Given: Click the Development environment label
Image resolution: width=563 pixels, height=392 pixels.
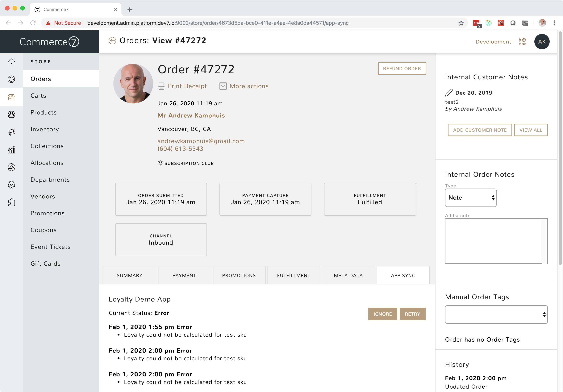Looking at the screenshot, I should 493,42.
